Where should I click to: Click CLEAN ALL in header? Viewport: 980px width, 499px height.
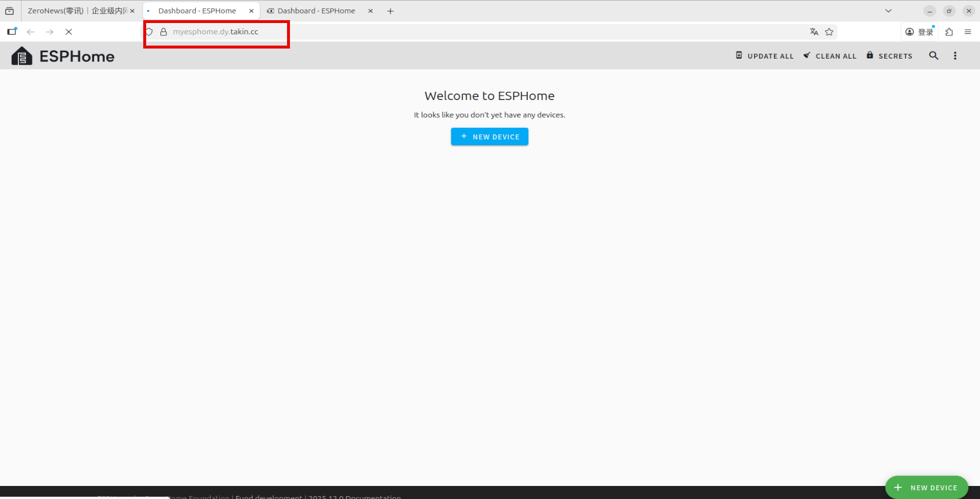coord(830,56)
